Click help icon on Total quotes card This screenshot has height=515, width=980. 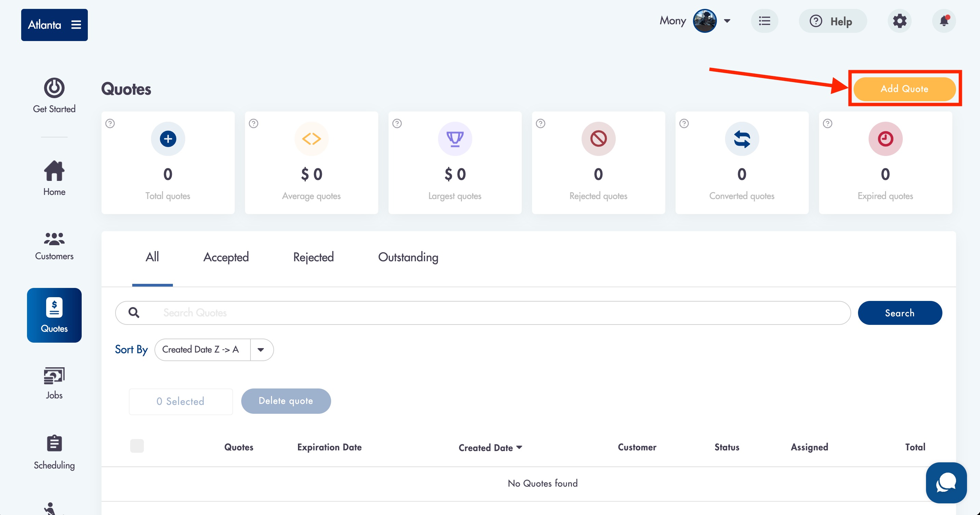[110, 123]
